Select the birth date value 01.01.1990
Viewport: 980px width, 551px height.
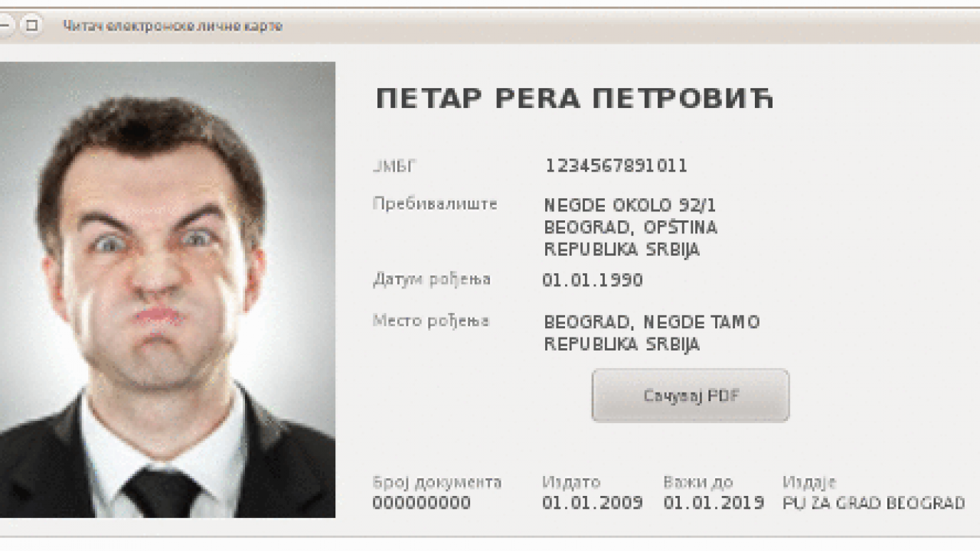pos(593,280)
